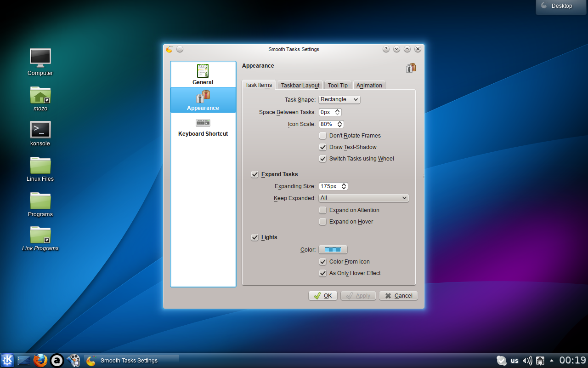Toggle Expand on Hover checkbox

click(x=323, y=222)
